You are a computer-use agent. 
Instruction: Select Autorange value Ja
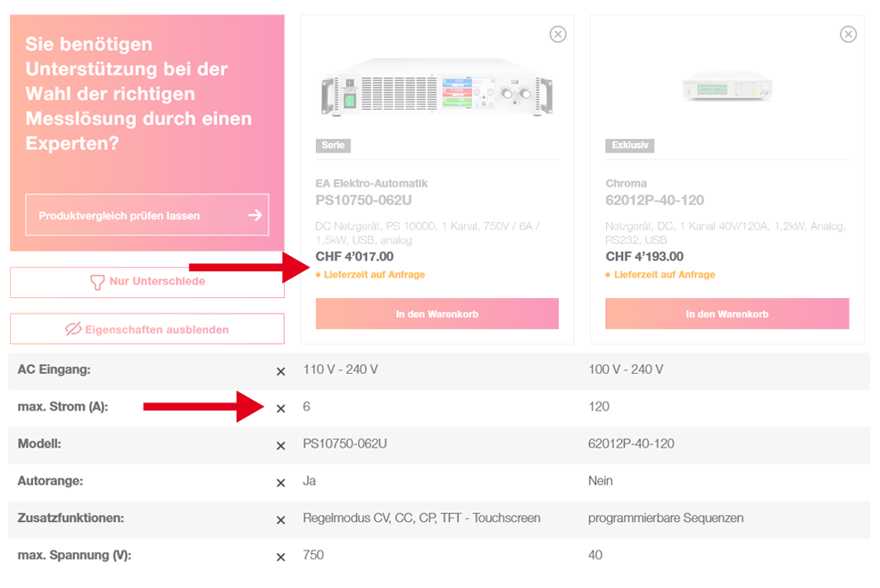309,482
